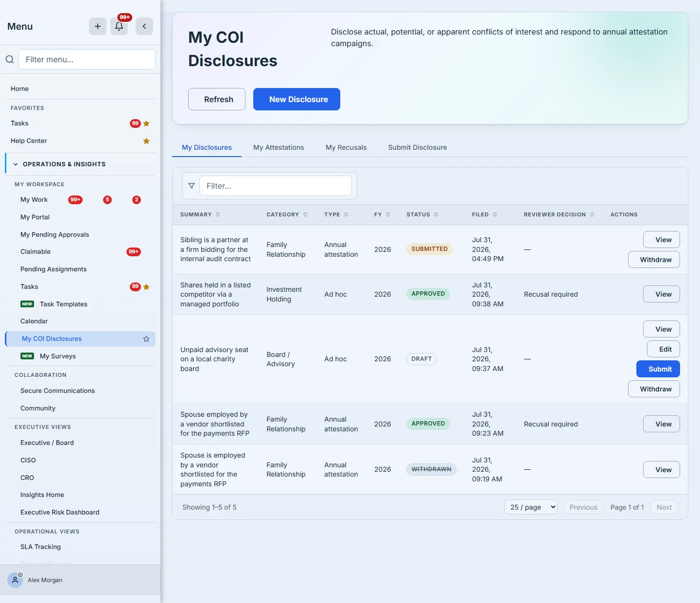Submit the Unpaid advisory seat draft
700x603 pixels.
click(658, 369)
